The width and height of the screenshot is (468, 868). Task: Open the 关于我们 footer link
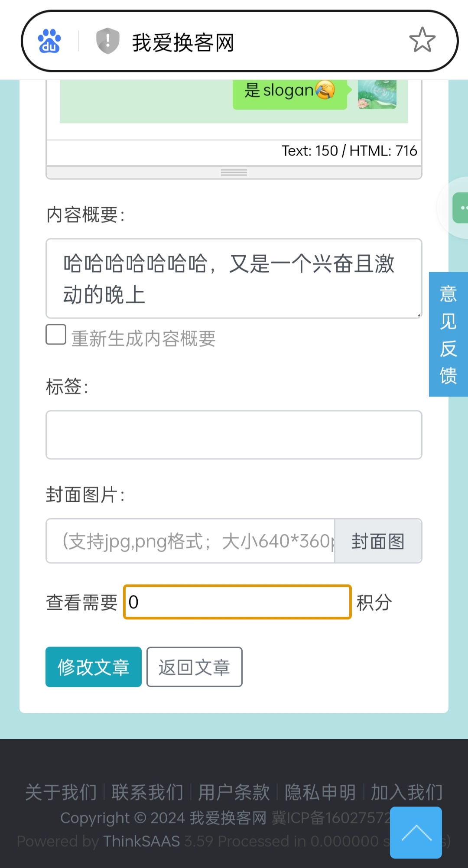click(x=61, y=792)
